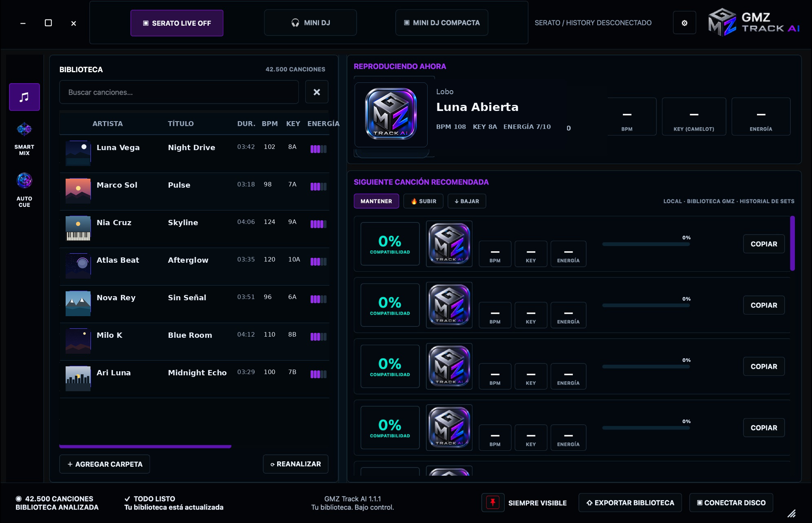Open the music library sidebar icon
The width and height of the screenshot is (812, 523).
point(24,97)
